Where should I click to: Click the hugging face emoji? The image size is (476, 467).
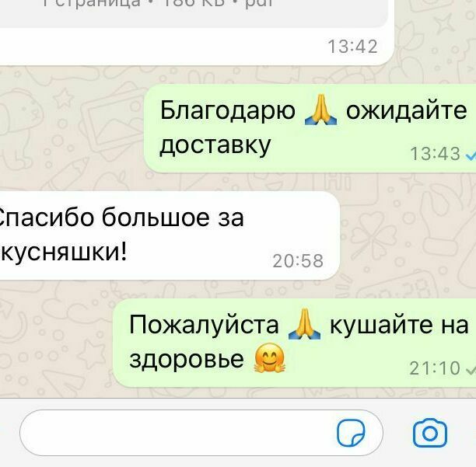(269, 358)
